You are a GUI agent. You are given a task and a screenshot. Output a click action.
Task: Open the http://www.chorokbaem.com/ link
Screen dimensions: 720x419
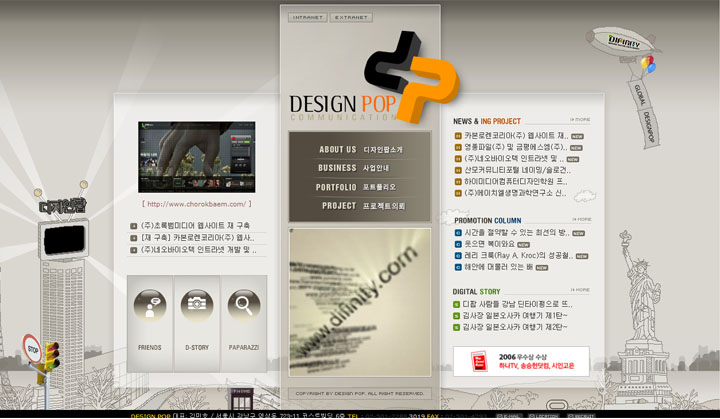(197, 204)
